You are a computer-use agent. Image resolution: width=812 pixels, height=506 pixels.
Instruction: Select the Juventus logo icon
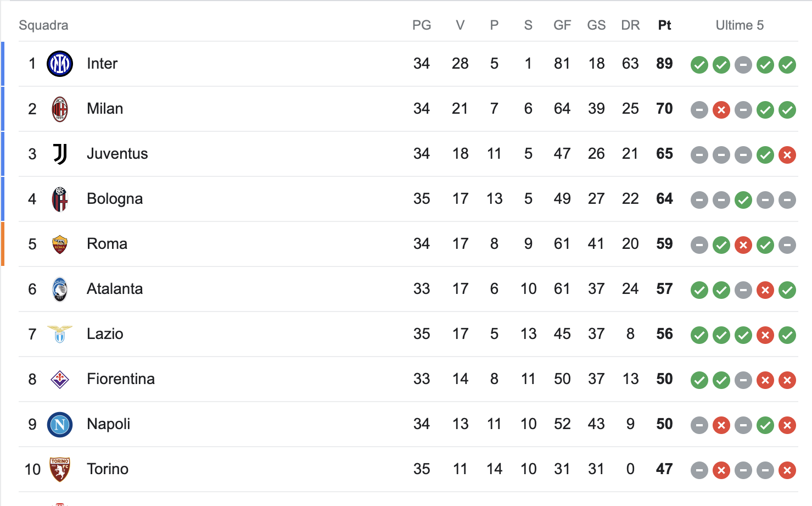click(60, 154)
